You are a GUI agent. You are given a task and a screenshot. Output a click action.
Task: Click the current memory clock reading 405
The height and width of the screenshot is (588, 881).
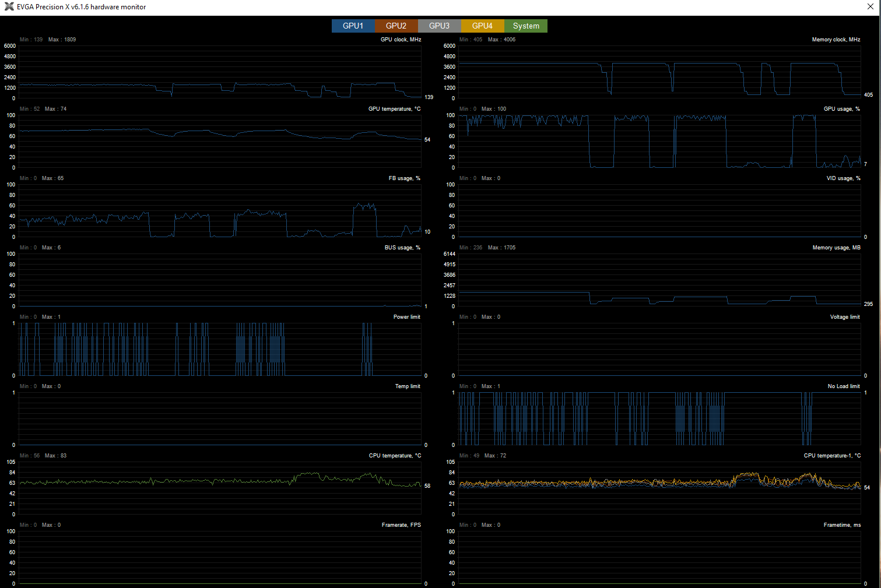coord(868,95)
